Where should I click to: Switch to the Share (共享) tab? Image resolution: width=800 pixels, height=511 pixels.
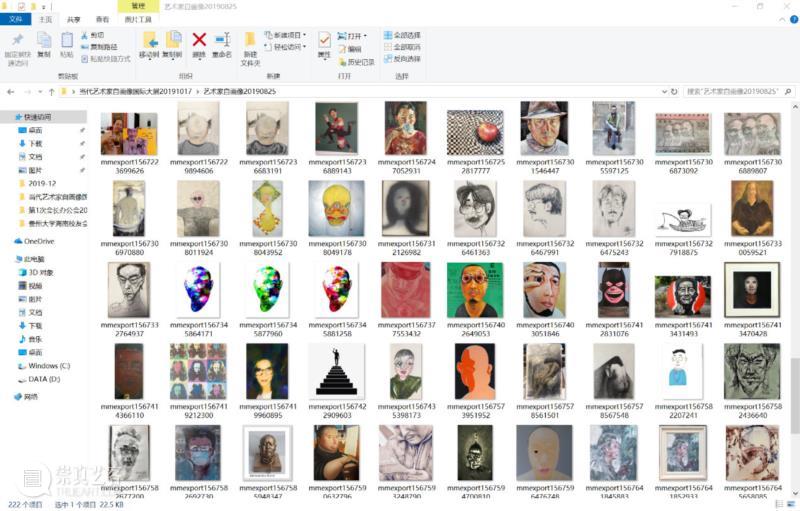click(74, 19)
